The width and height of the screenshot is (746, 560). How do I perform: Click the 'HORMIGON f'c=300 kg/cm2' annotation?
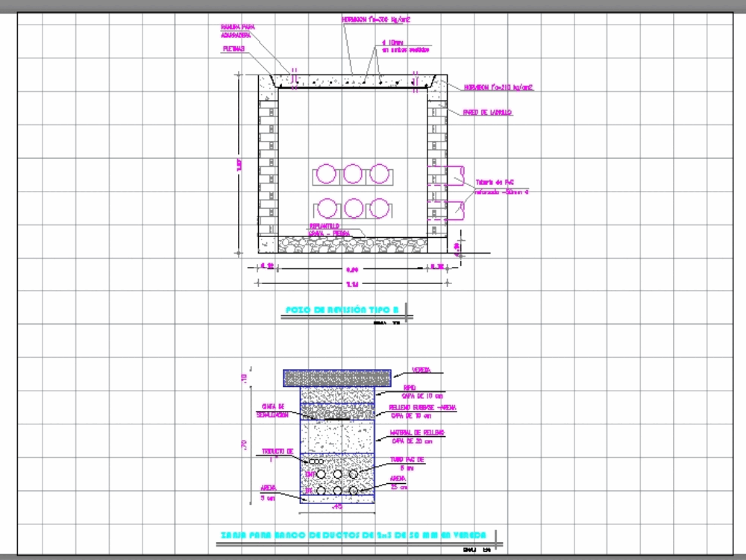point(376,20)
